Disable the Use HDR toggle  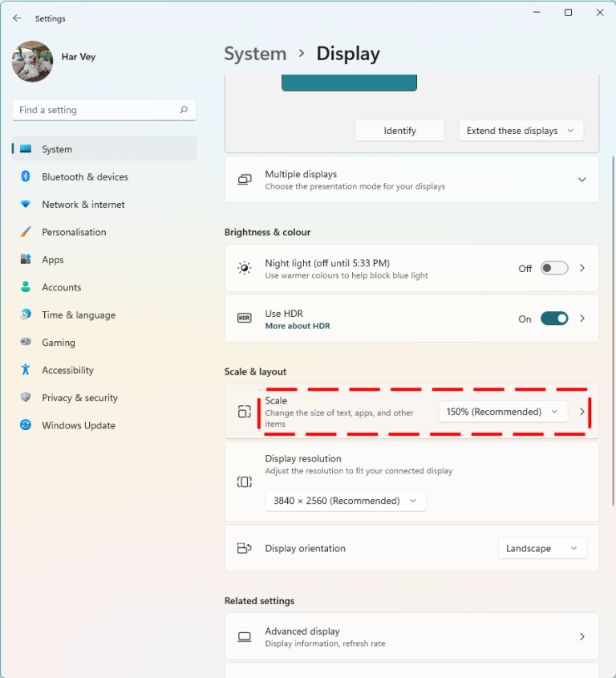[553, 319]
